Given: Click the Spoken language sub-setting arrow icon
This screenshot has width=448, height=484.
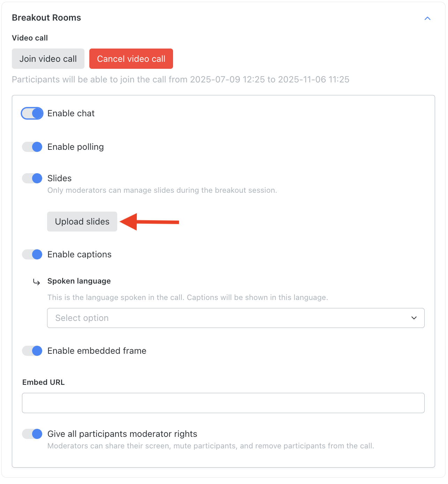Looking at the screenshot, I should coord(36,282).
